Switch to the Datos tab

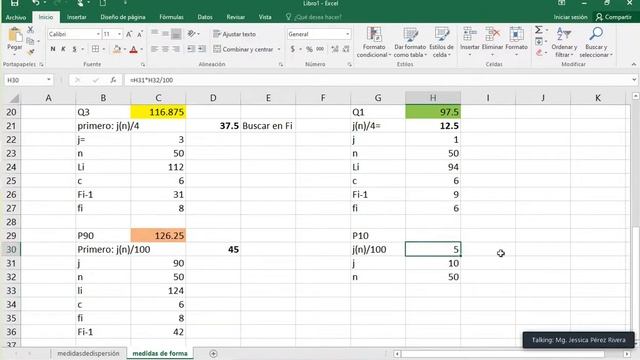pyautogui.click(x=205, y=17)
